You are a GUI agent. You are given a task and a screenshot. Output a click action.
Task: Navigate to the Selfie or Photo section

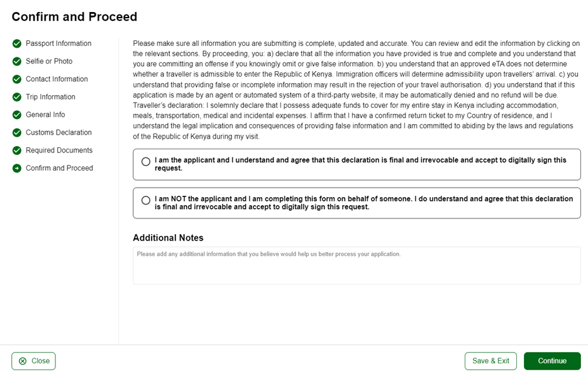50,61
